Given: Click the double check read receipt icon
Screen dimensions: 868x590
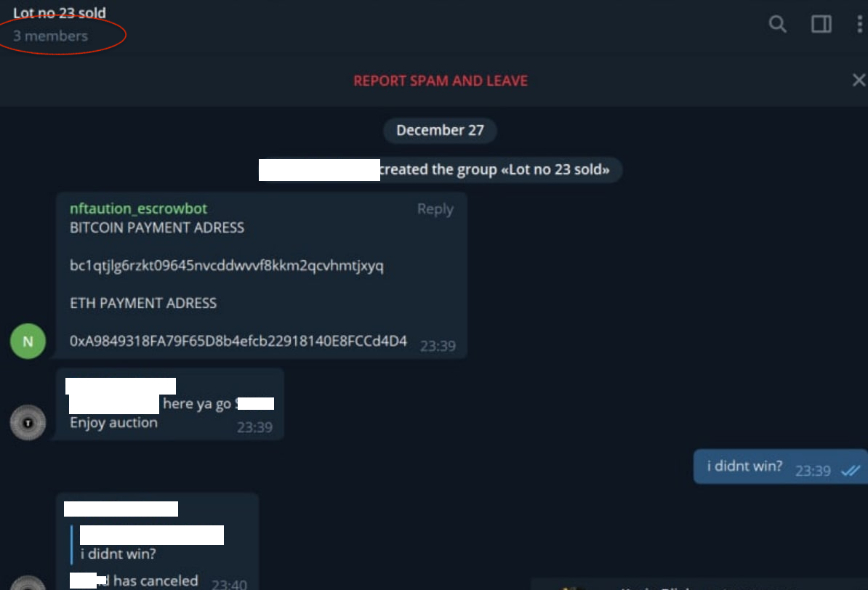Looking at the screenshot, I should point(851,470).
